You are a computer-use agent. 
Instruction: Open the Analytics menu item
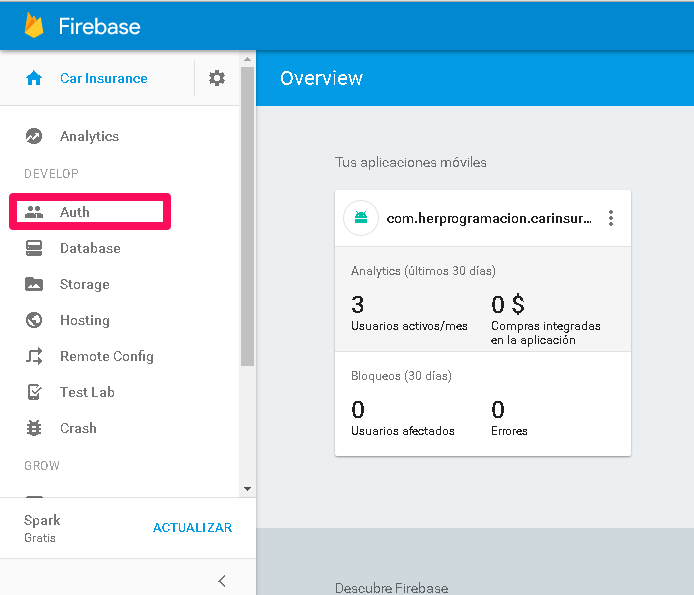tap(89, 136)
